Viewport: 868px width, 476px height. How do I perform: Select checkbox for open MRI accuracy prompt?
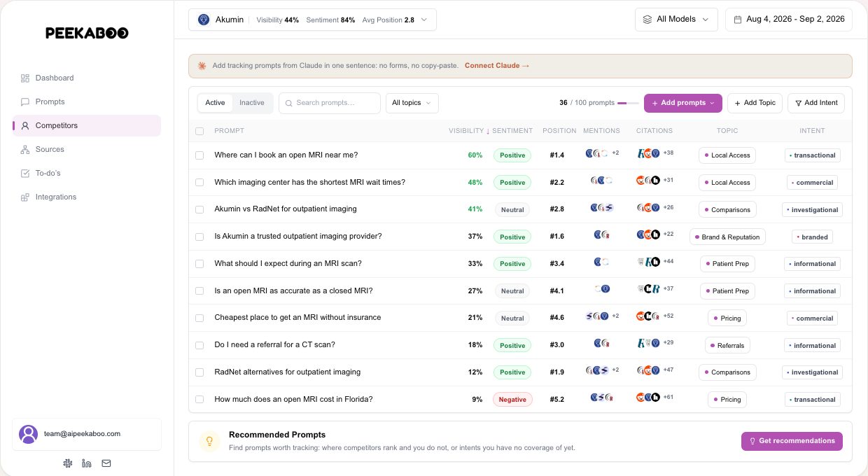coord(199,290)
